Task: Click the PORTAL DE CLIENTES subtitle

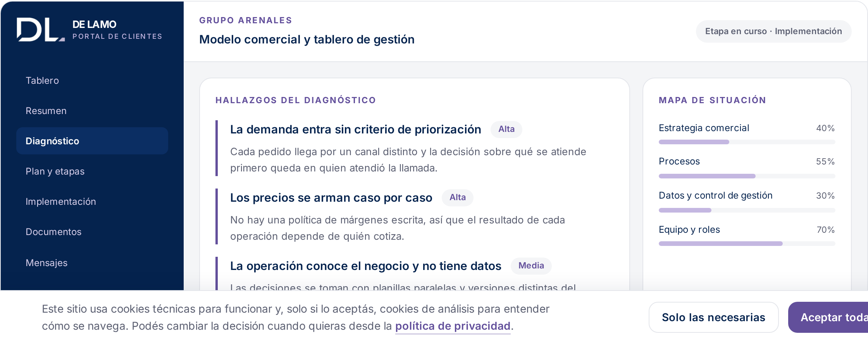Action: click(117, 36)
